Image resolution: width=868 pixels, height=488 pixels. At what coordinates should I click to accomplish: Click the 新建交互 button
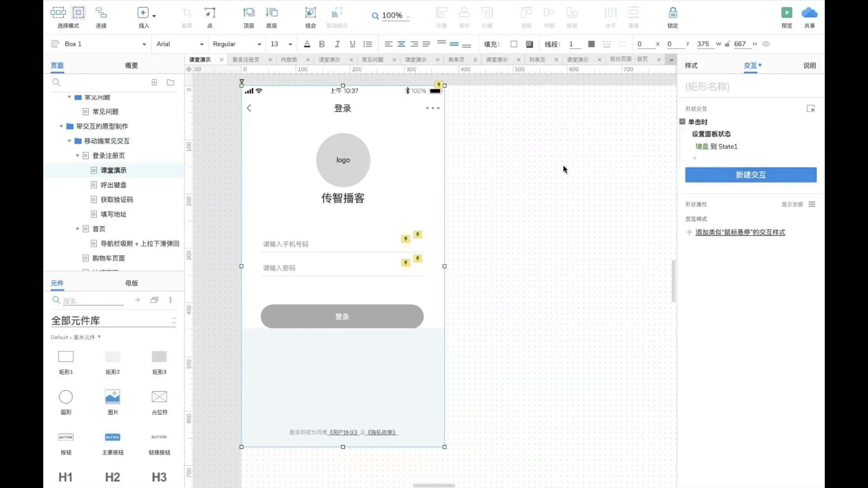750,175
